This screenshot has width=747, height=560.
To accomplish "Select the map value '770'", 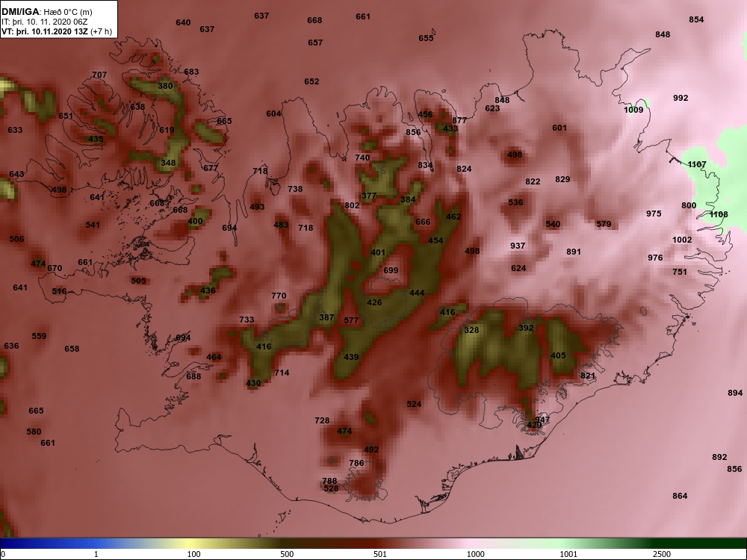I will coord(279,296).
